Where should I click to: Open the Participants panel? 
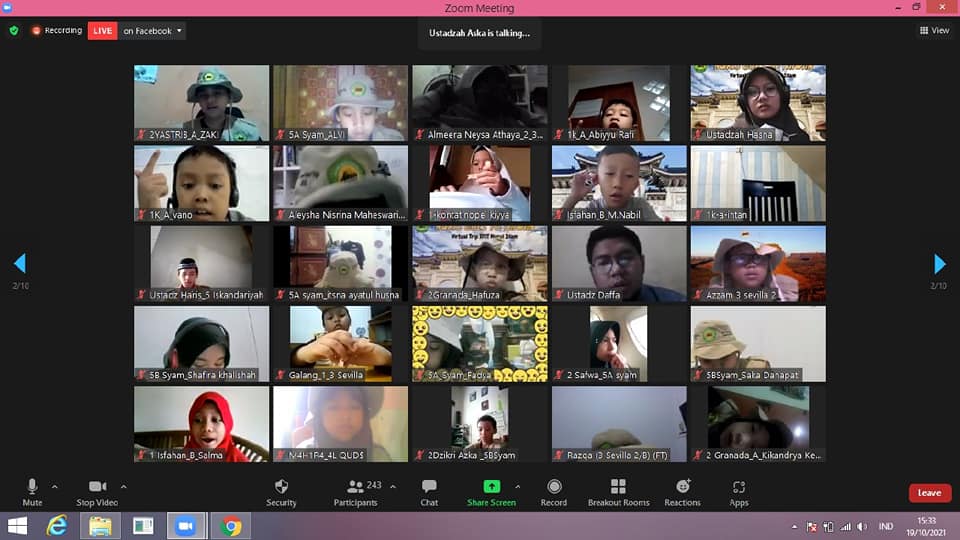355,488
